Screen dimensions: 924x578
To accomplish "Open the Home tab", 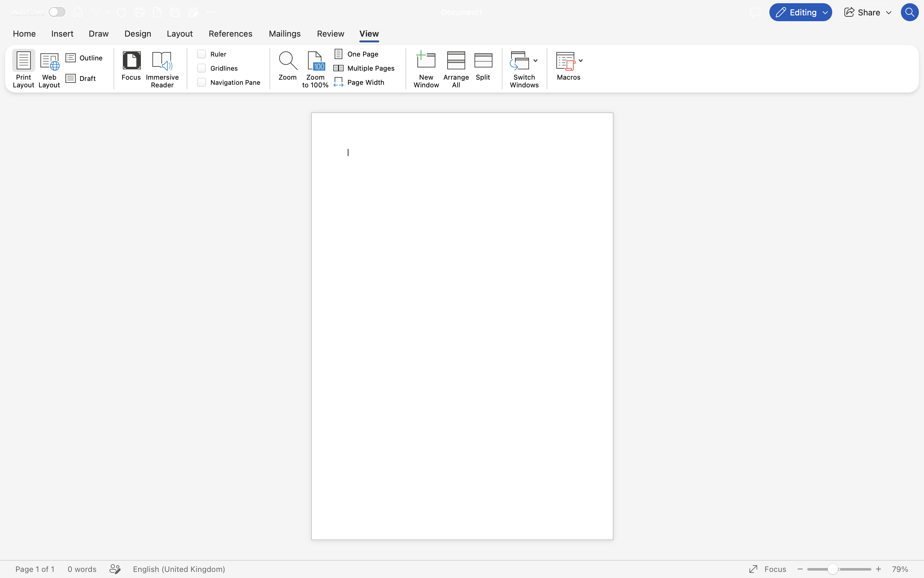I will pyautogui.click(x=24, y=34).
